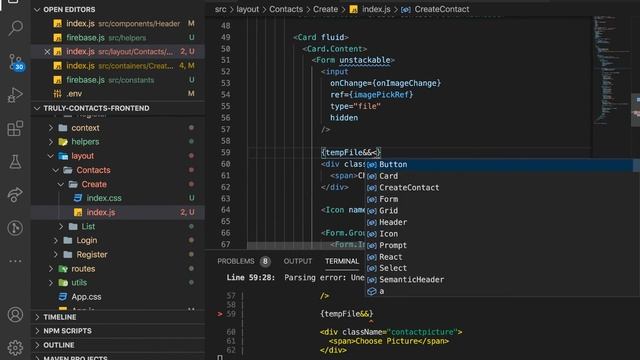Image resolution: width=640 pixels, height=360 pixels.
Task: Choose React from the autocomplete list
Action: (502, 257)
